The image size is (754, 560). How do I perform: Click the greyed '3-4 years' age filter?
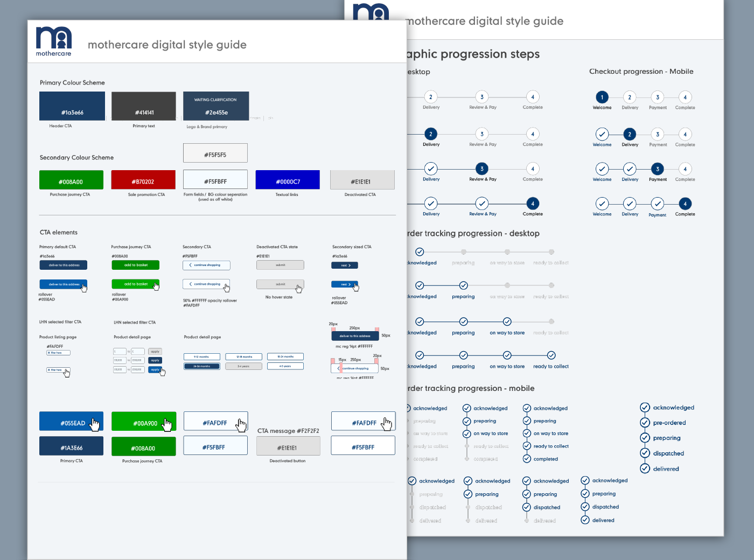point(244,366)
